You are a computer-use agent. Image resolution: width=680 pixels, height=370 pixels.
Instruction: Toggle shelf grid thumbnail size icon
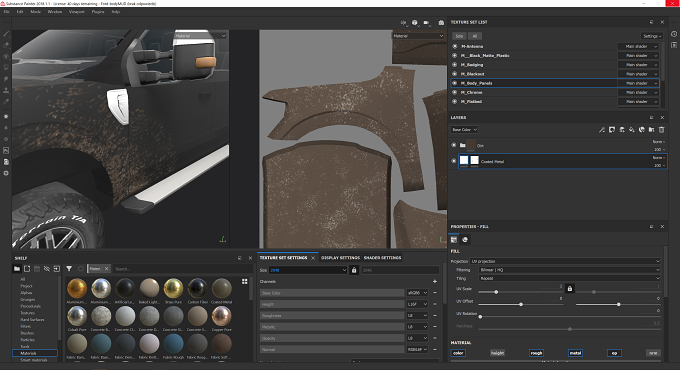click(245, 282)
